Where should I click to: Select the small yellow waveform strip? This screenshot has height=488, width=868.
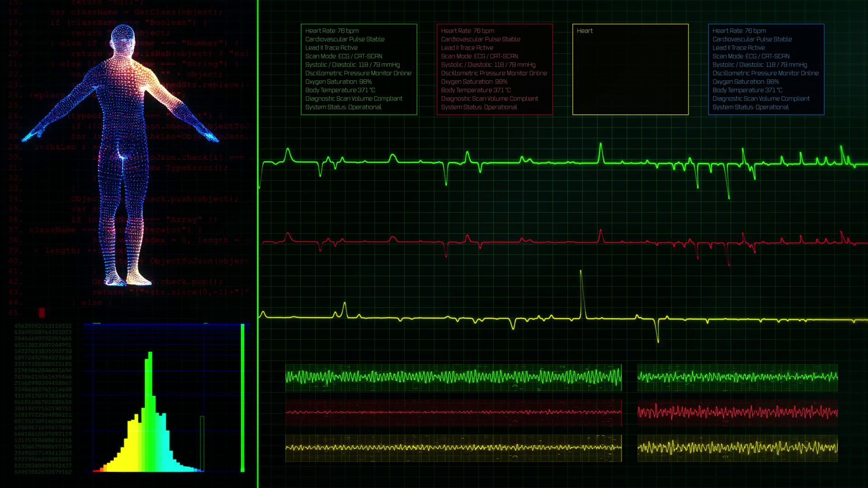737,448
